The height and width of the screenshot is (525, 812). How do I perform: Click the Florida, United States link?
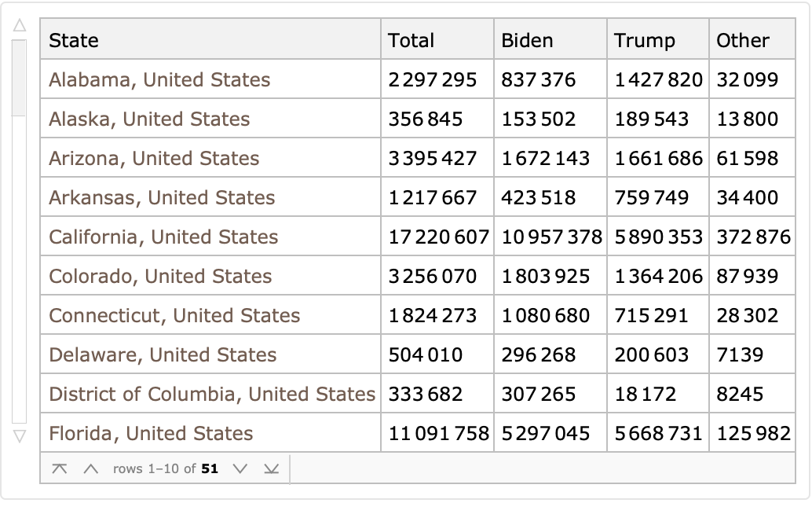click(151, 434)
